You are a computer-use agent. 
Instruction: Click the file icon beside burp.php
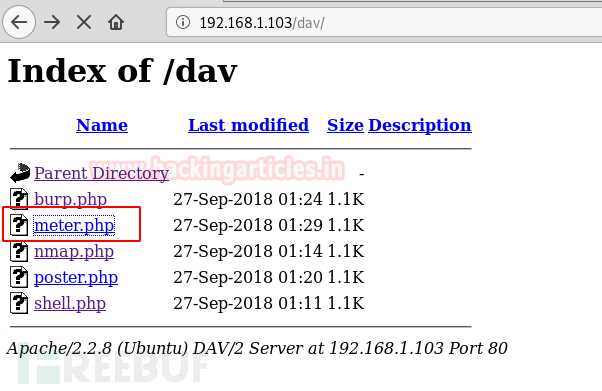pos(19,199)
